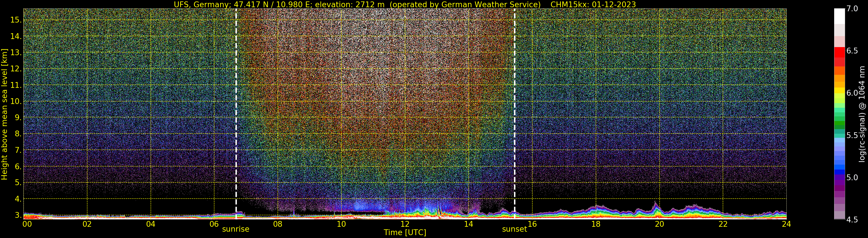Click the '4.' height axis tick label
This screenshot has height=238, width=868.
point(18,199)
